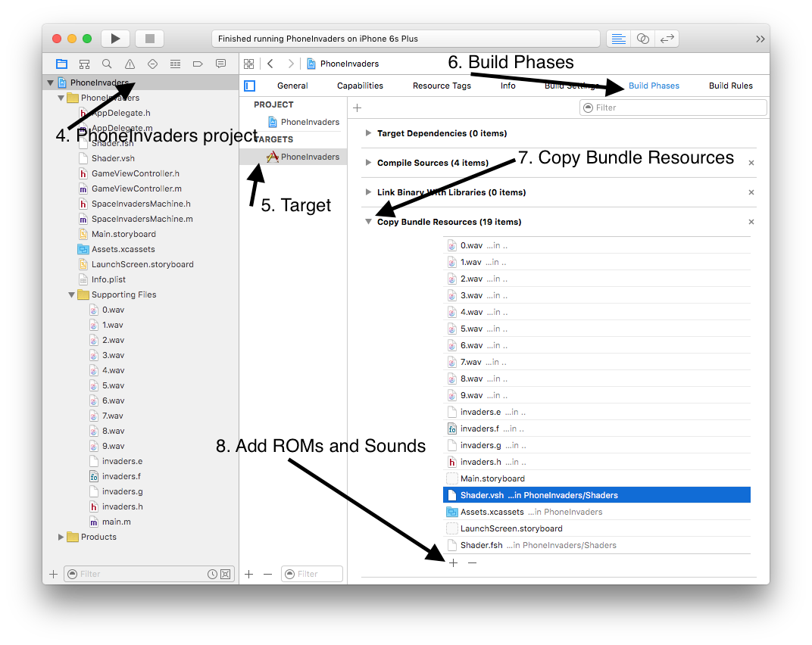The image size is (812, 645).
Task: Expand Compile Sources section
Action: (368, 163)
